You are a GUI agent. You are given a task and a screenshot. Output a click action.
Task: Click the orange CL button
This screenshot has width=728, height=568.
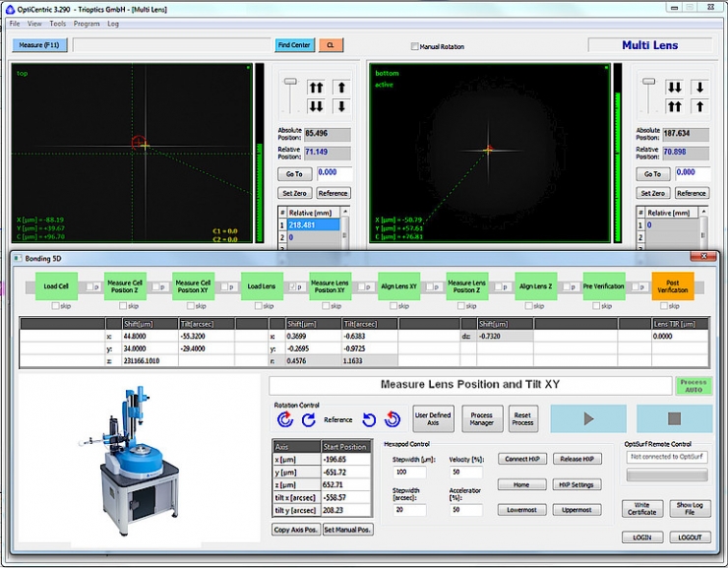[x=331, y=45]
